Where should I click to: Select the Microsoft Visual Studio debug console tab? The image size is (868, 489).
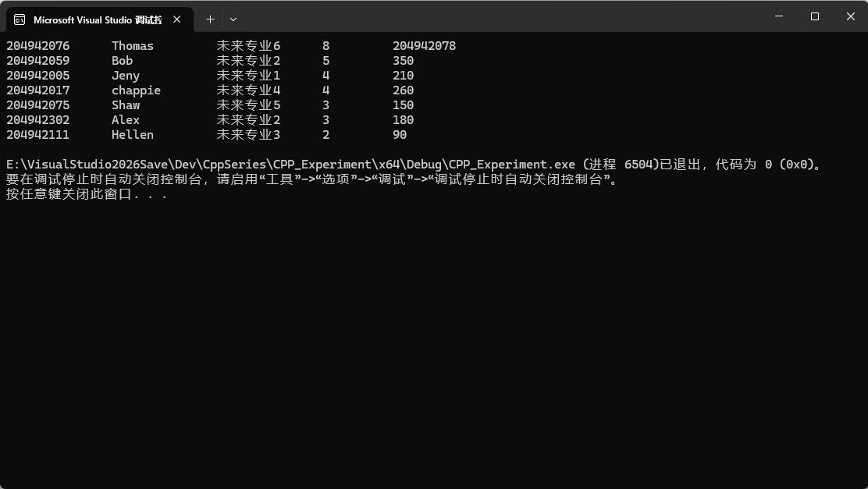click(x=100, y=19)
